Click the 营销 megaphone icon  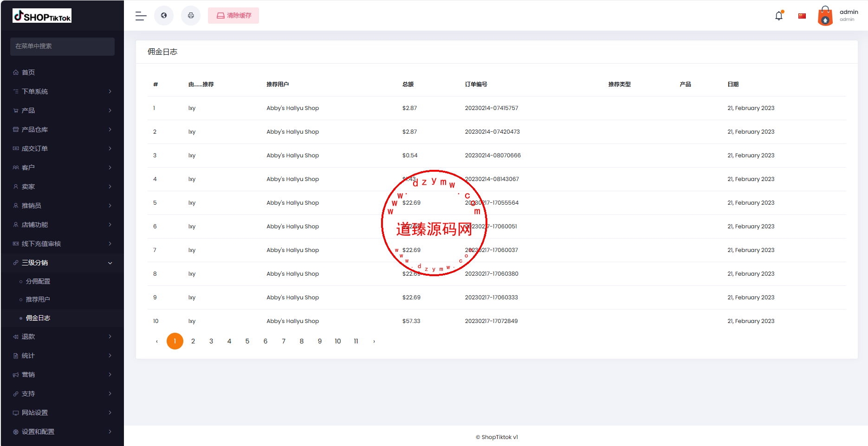(x=16, y=375)
